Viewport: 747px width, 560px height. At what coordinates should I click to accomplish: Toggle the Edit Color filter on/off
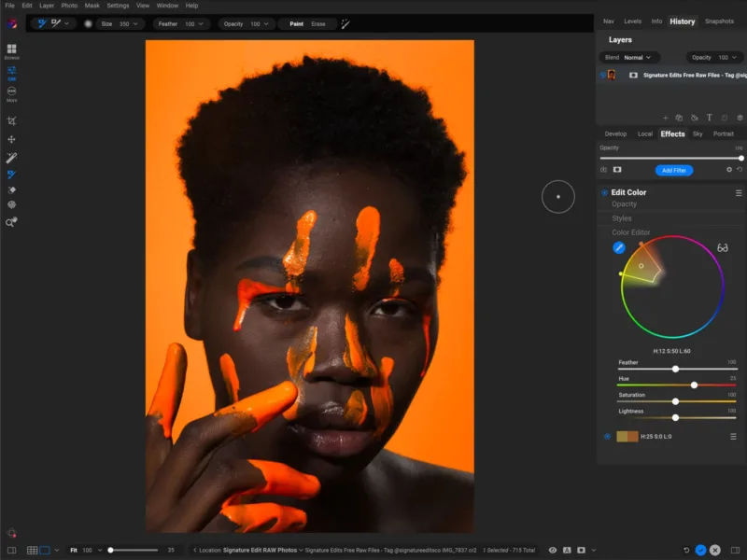click(x=604, y=192)
